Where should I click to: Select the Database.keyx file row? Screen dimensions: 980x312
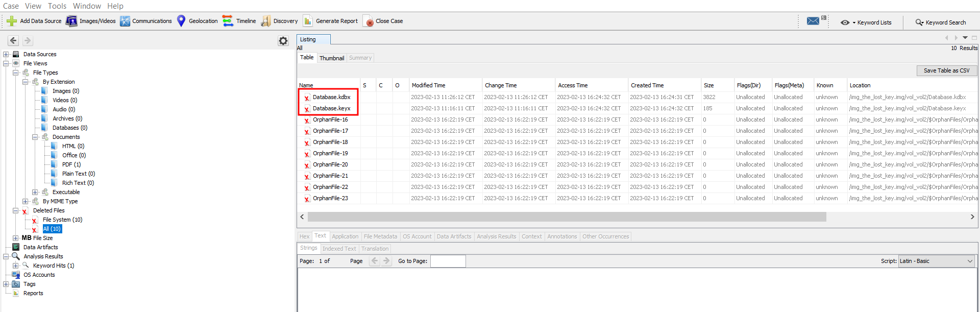click(x=638, y=108)
